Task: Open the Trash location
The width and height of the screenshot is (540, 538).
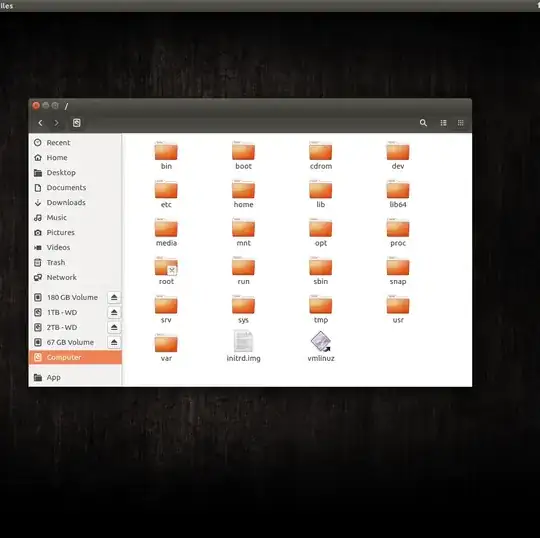Action: [75, 262]
